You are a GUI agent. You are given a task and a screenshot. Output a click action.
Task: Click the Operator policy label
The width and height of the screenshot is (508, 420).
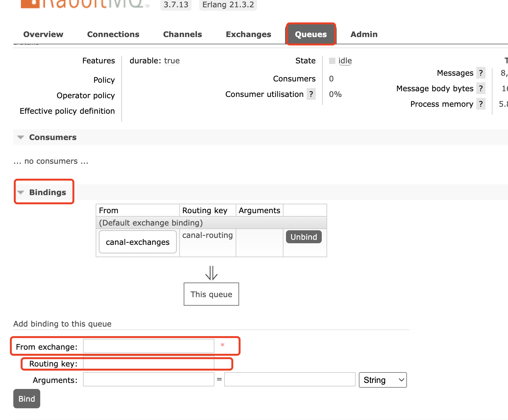pos(86,95)
